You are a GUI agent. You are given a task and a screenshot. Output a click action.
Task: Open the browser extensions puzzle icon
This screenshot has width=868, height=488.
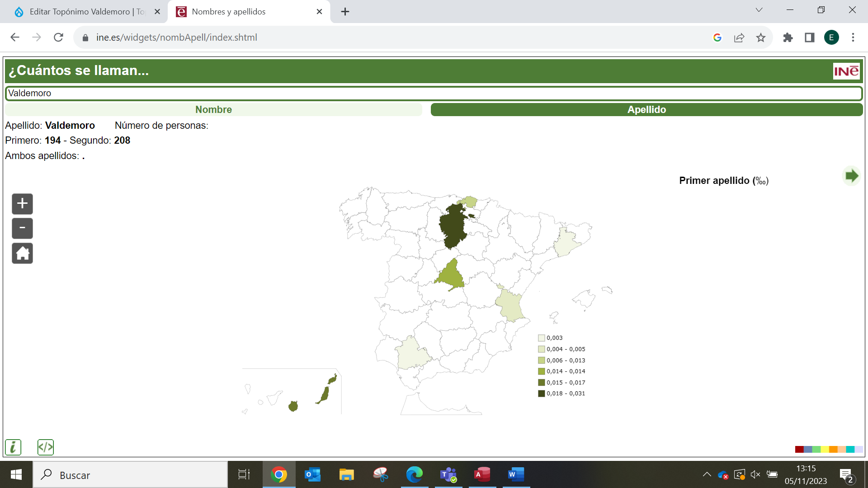(x=788, y=38)
